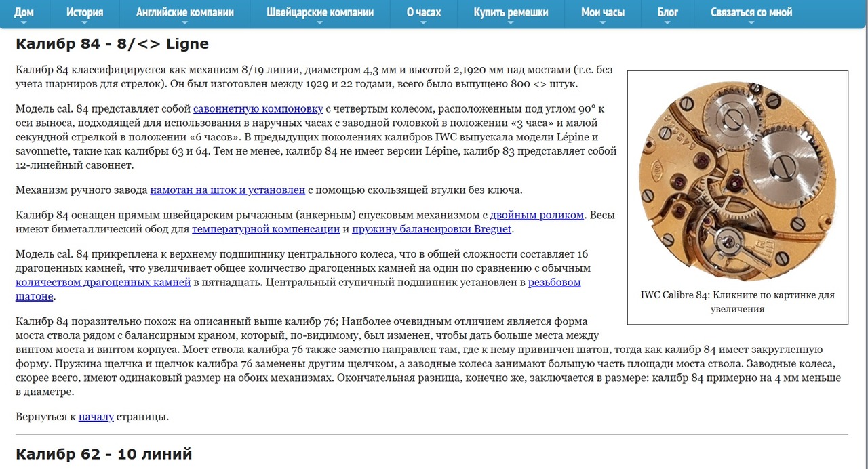The image size is (868, 469).
Task: Click the IWC Calibre 84 image caption
Action: (x=737, y=302)
